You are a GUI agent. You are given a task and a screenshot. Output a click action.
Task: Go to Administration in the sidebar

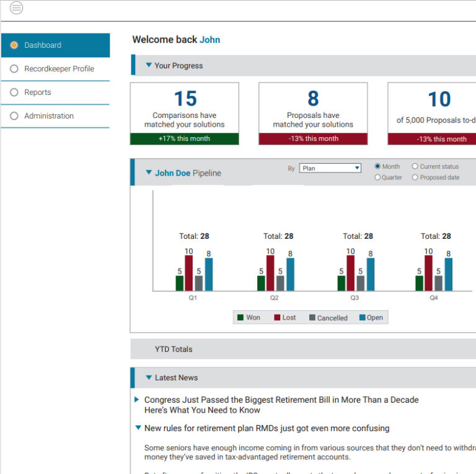tap(49, 116)
